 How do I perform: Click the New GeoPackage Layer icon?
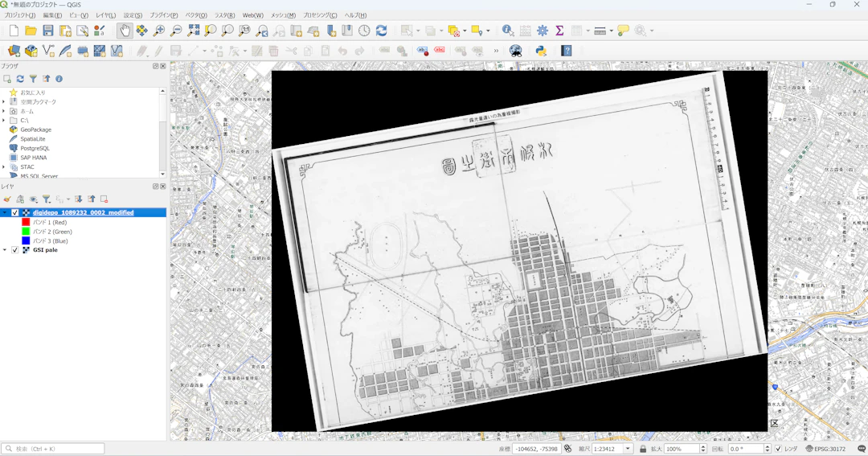tap(31, 51)
